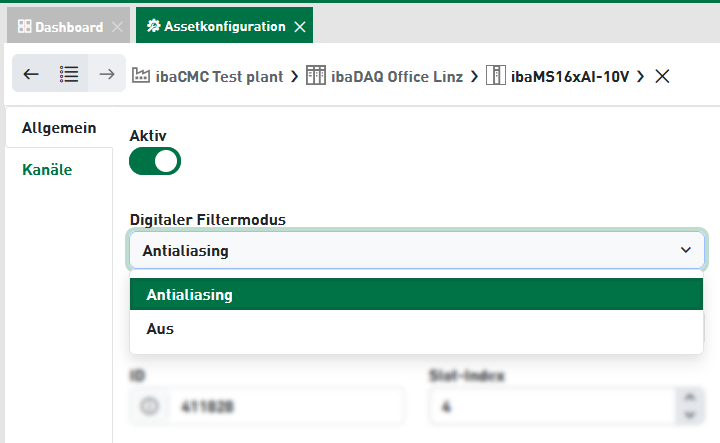Close the breadcrumb with the X icon
Screen dimensions: 720x443
(x=662, y=76)
